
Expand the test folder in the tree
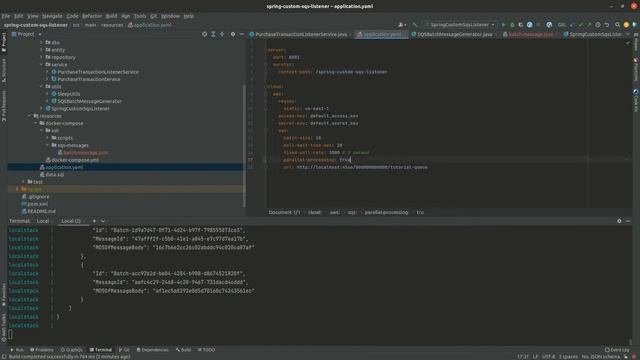23,182
